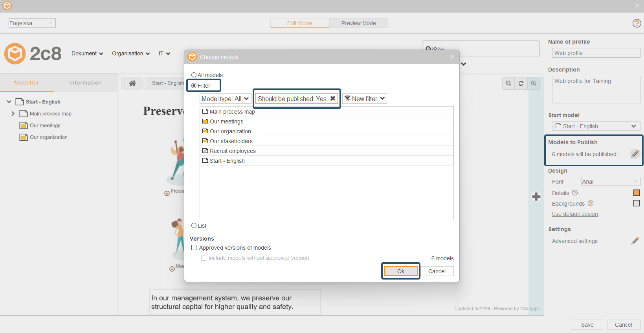Open the Organisation menu
The height and width of the screenshot is (333, 644).
[131, 53]
